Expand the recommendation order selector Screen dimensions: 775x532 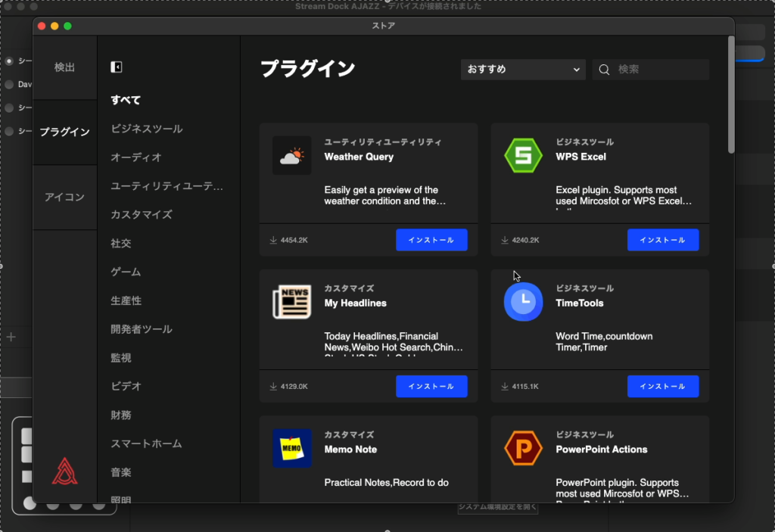tap(523, 69)
